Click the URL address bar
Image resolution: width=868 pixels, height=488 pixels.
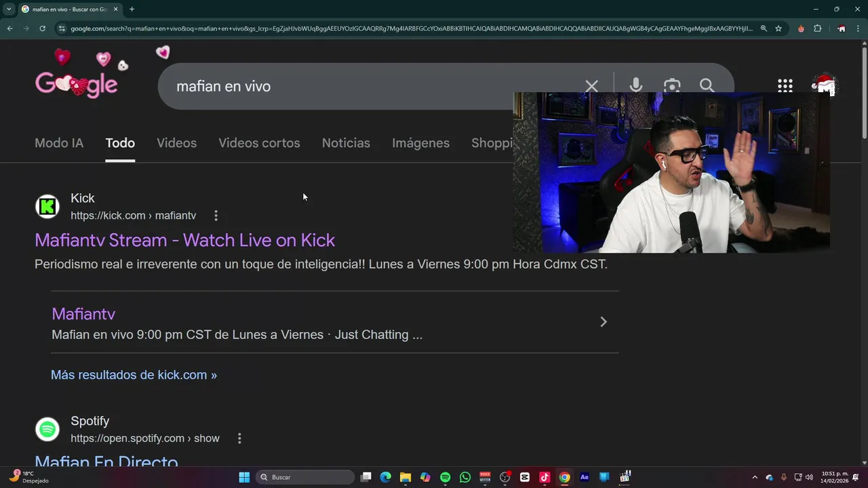coord(411,28)
